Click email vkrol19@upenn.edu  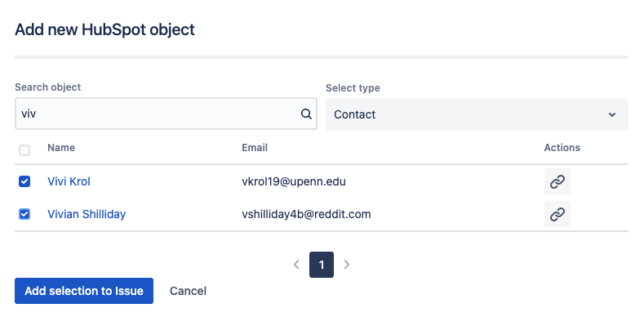point(294,181)
